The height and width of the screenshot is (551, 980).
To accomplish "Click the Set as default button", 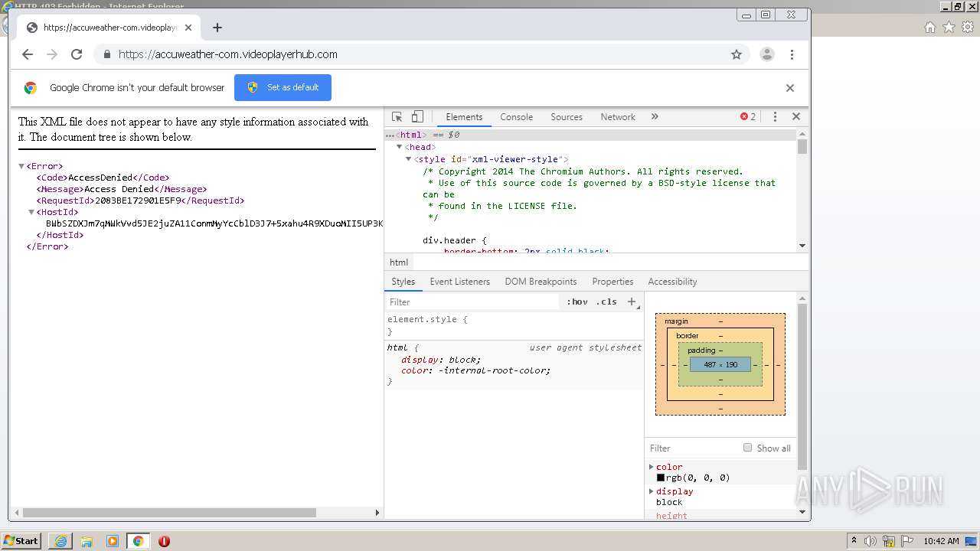I will click(x=283, y=87).
